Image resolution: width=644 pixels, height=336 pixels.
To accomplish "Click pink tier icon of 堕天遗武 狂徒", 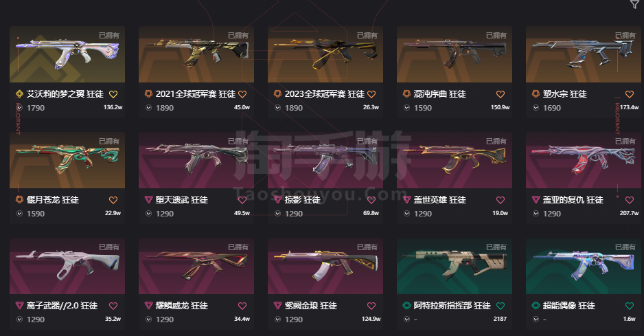I will point(149,199).
